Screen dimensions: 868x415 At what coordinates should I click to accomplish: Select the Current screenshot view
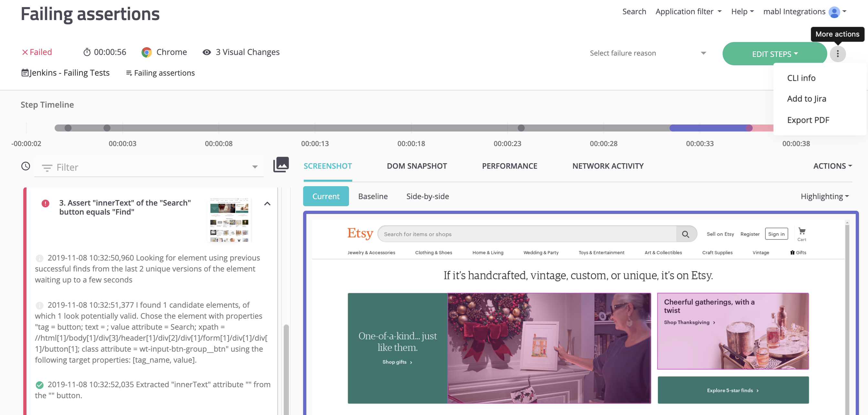click(x=325, y=196)
